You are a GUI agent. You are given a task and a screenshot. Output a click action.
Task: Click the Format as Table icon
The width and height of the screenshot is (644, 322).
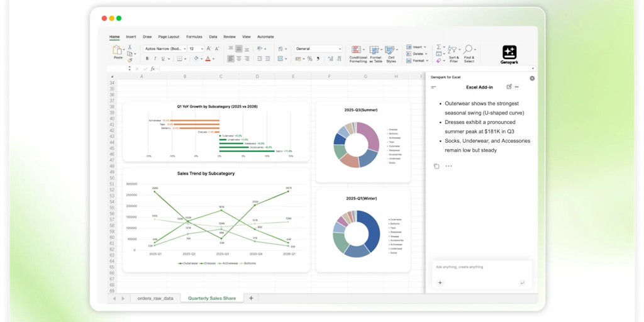(x=374, y=50)
